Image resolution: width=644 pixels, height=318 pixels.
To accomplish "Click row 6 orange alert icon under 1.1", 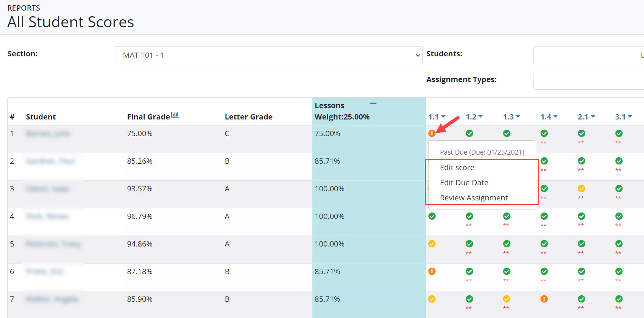I will point(432,271).
